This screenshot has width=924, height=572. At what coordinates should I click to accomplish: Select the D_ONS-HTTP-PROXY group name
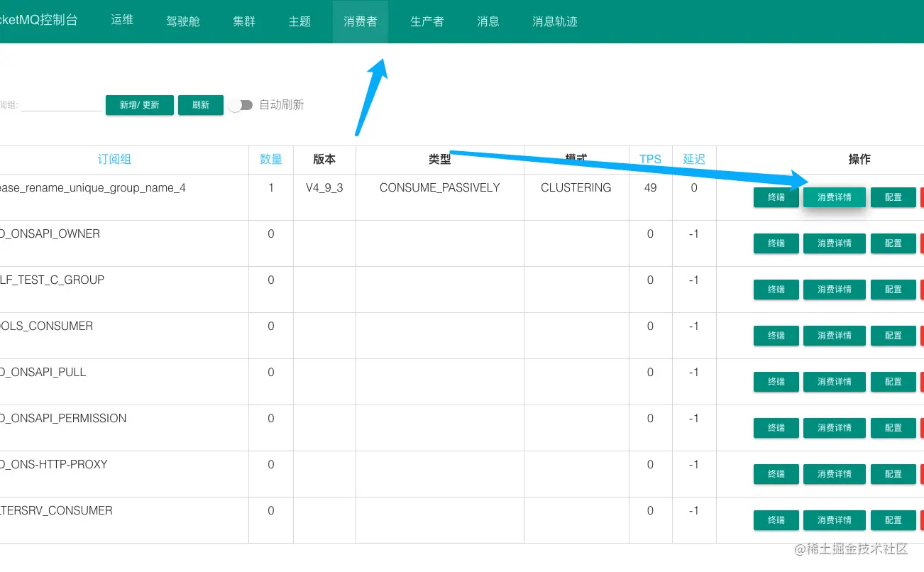coord(54,465)
